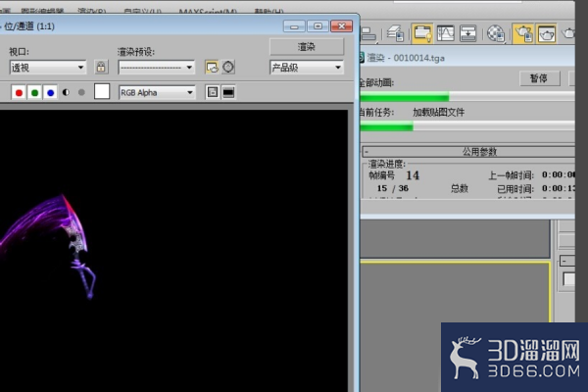
Task: Close the 位/通道 frame window
Action: (x=341, y=26)
